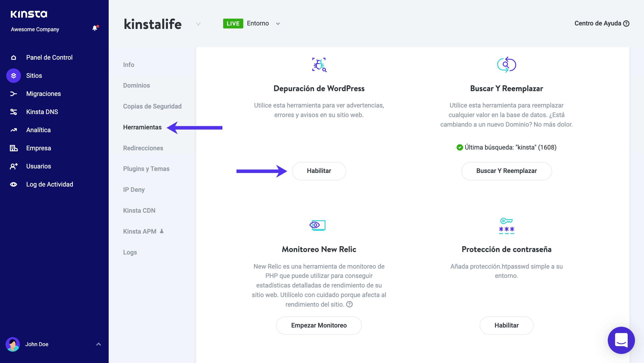
Task: Click the Empezar Monitoreo button
Action: 319,325
